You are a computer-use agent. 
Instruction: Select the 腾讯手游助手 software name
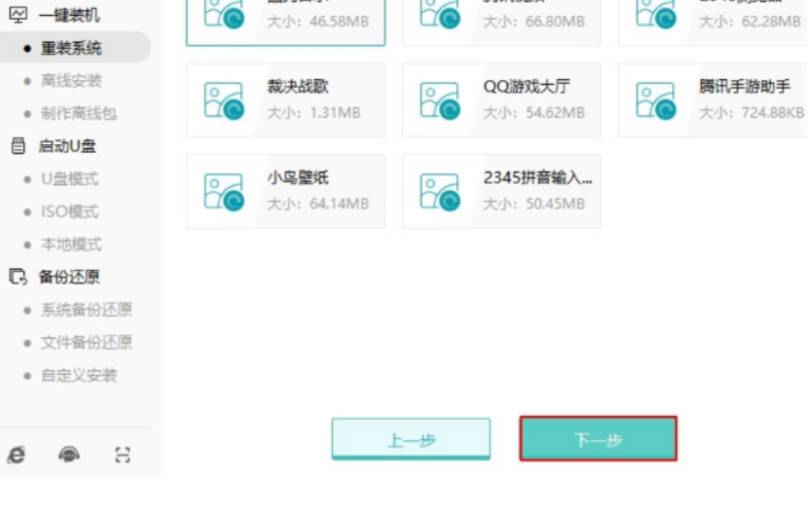tap(744, 87)
